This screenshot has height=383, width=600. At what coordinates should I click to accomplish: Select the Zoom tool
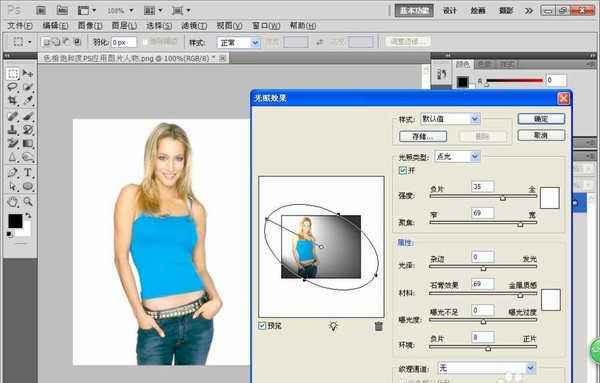tap(28, 202)
